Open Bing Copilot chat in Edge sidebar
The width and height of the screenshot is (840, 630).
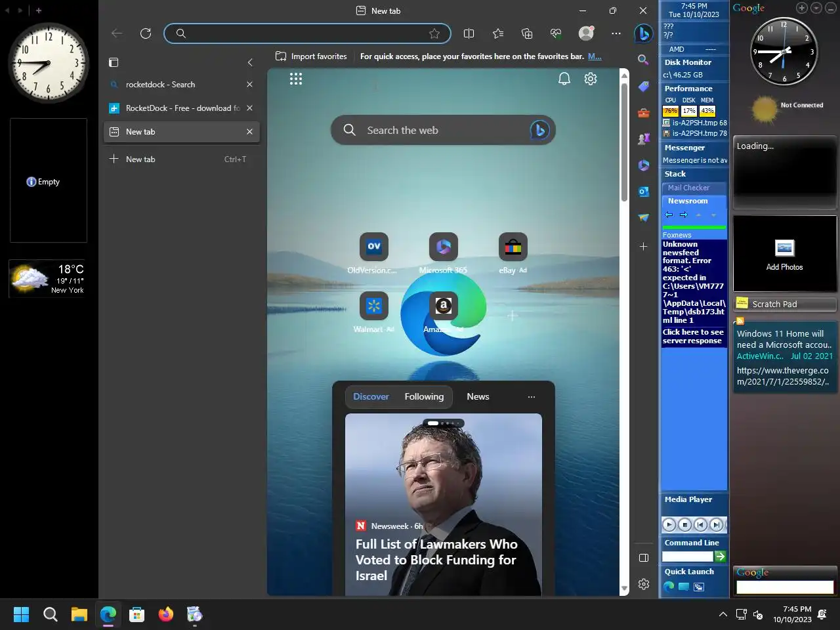[x=643, y=33]
